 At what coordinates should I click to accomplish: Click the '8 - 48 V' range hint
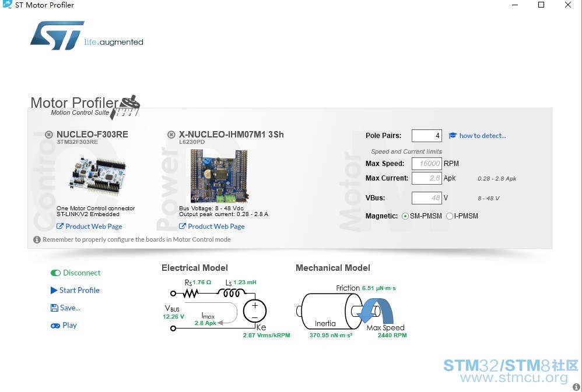(489, 199)
